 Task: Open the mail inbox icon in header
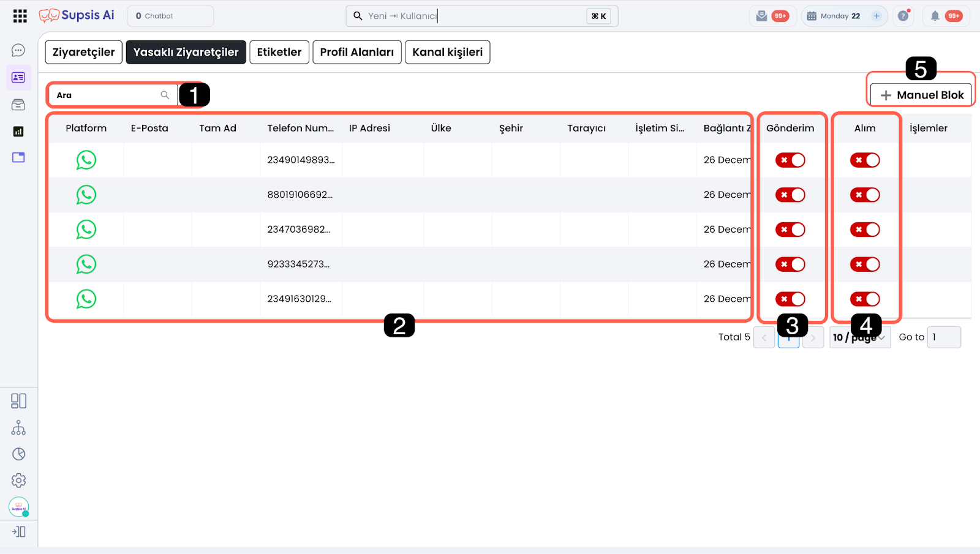click(x=761, y=16)
